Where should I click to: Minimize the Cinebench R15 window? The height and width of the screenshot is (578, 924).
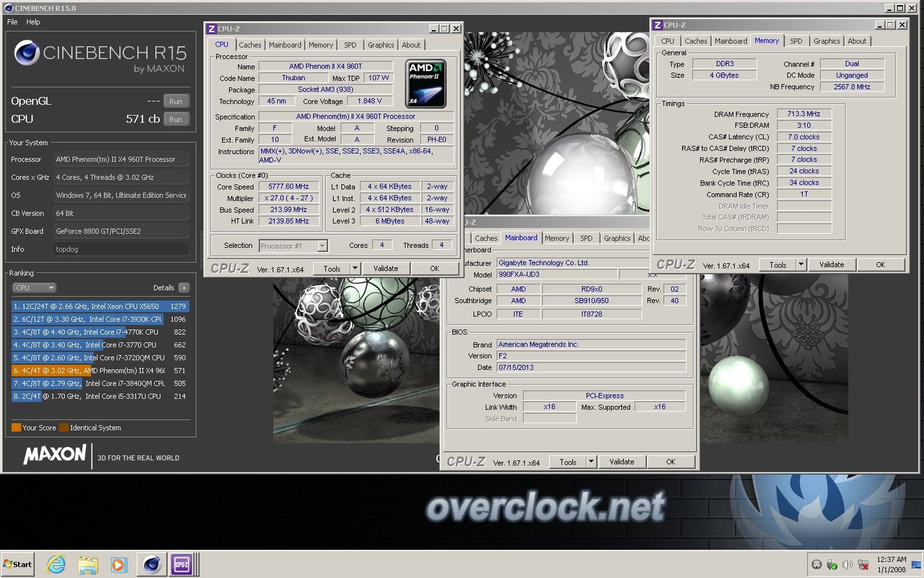[889, 8]
